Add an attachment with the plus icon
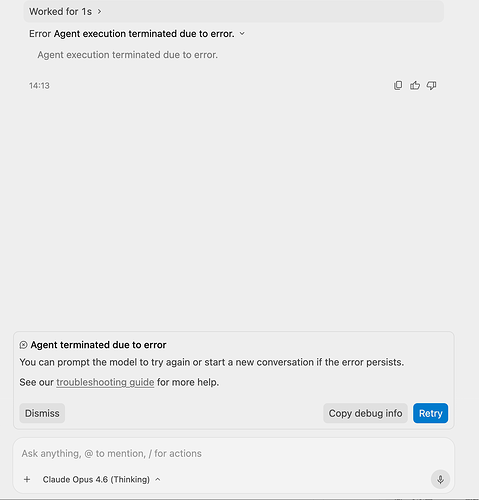The width and height of the screenshot is (479, 500). 27,479
